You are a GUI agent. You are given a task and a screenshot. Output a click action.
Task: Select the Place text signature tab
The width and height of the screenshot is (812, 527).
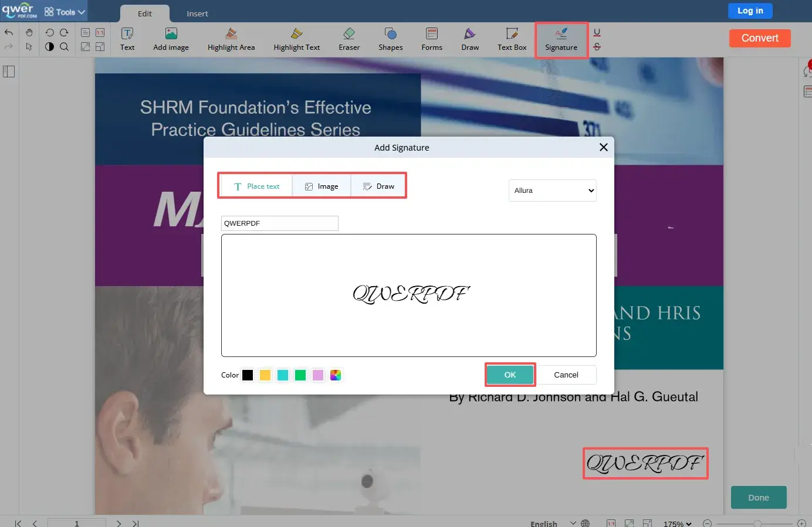pyautogui.click(x=256, y=186)
